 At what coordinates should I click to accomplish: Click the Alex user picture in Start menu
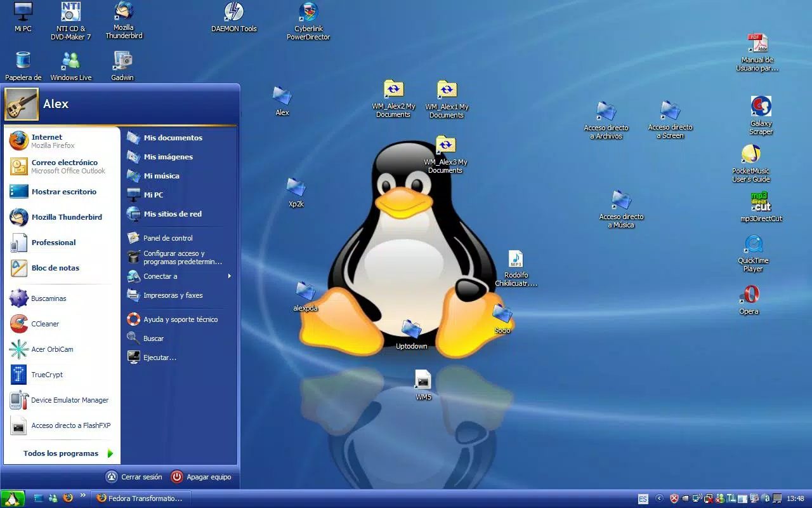(22, 104)
